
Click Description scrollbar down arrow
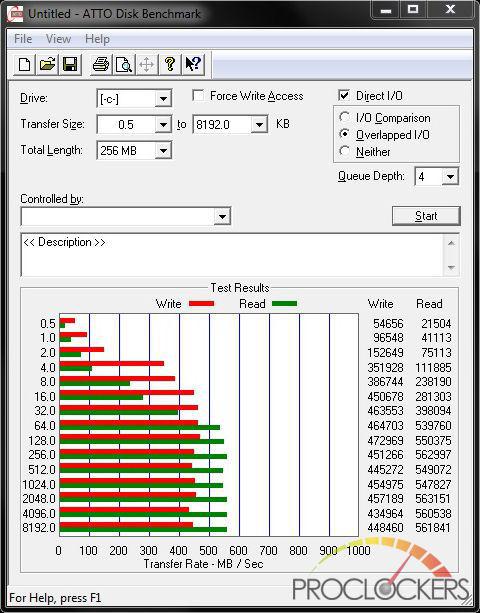451,268
